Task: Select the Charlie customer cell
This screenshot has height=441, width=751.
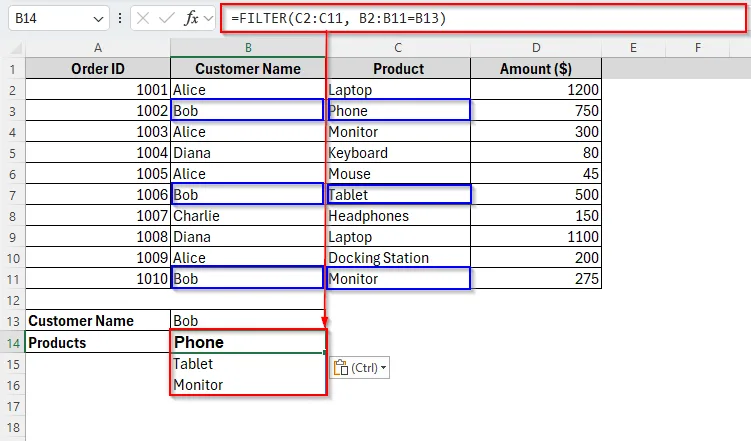Action: coord(248,216)
